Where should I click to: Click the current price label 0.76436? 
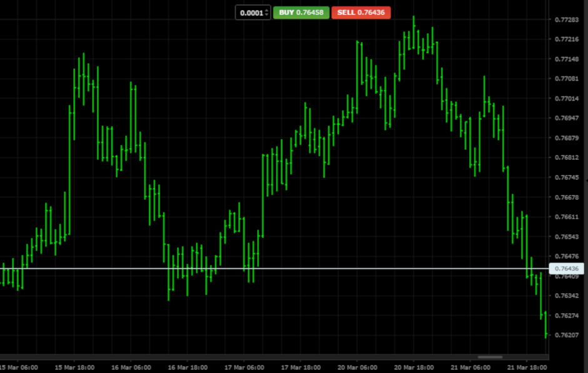coord(566,269)
